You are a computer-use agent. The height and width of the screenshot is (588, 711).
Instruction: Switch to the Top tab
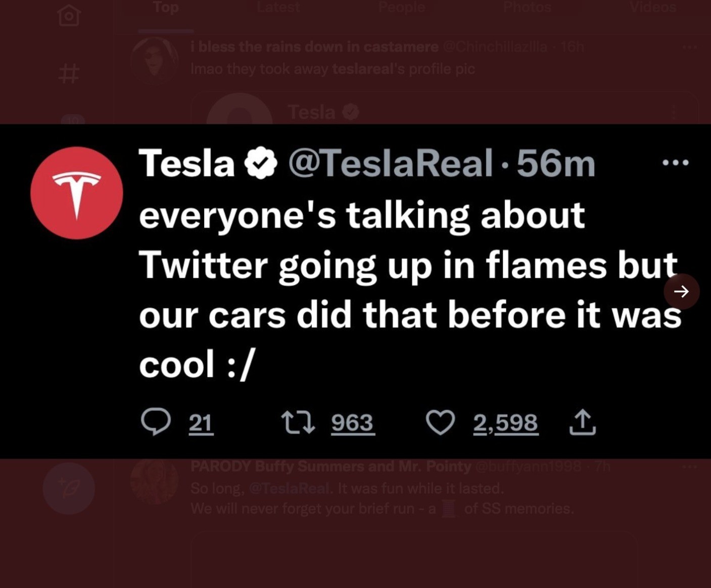pyautogui.click(x=166, y=8)
